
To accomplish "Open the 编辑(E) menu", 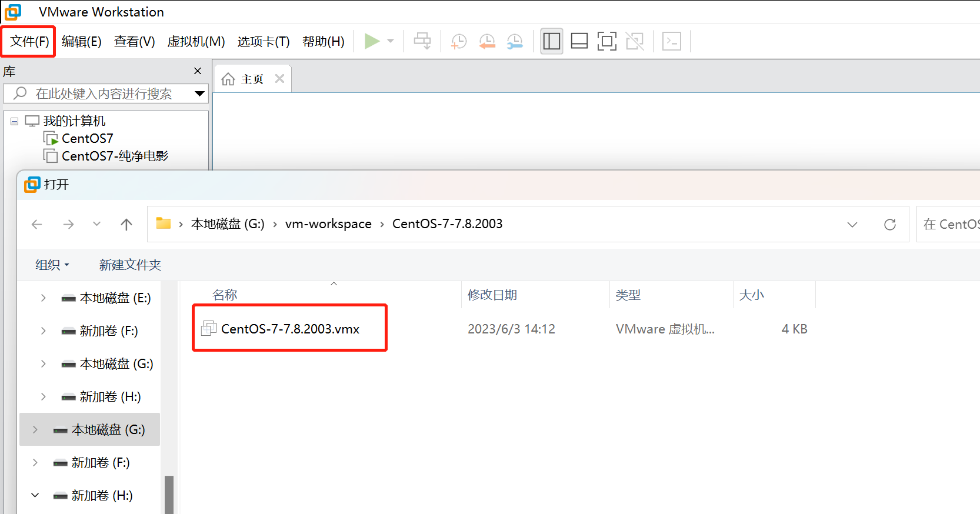I will (81, 42).
